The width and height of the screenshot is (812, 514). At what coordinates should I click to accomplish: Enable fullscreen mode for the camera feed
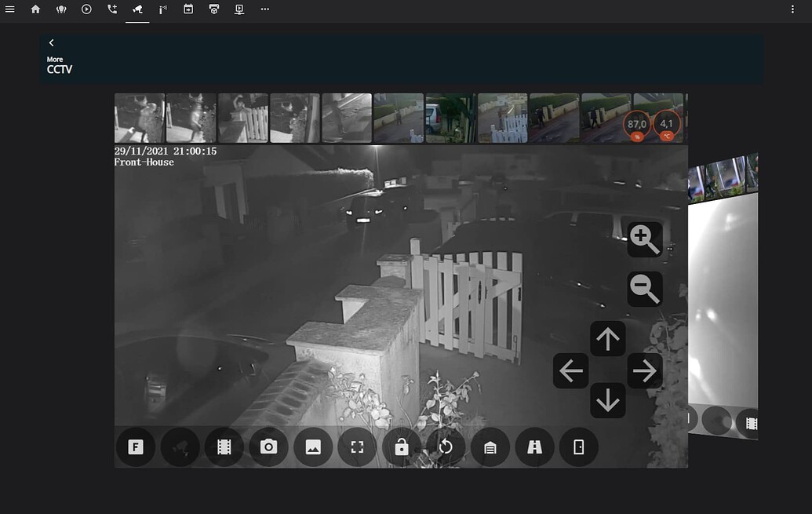(357, 447)
